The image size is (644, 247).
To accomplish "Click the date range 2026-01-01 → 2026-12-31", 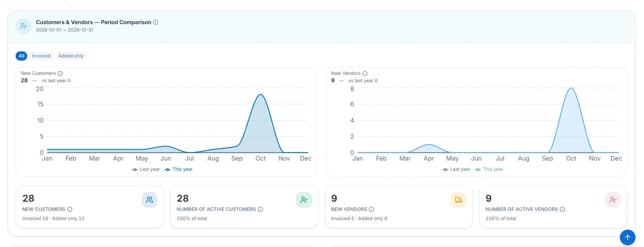I will point(64,30).
